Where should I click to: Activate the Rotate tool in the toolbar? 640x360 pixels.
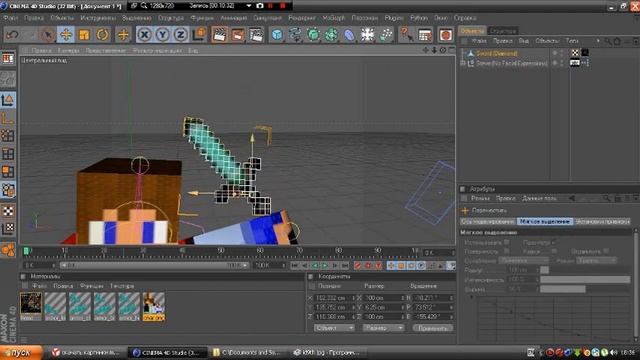pos(102,35)
